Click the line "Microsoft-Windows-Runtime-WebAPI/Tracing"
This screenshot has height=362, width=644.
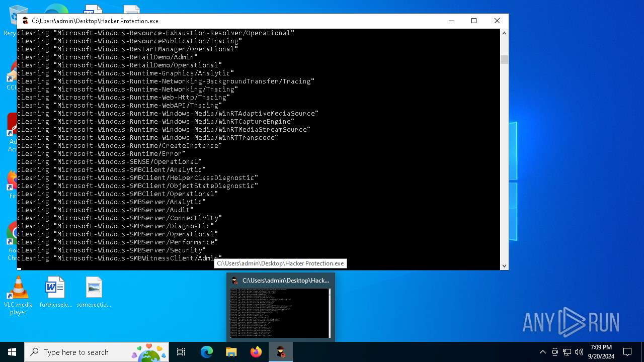119,105
